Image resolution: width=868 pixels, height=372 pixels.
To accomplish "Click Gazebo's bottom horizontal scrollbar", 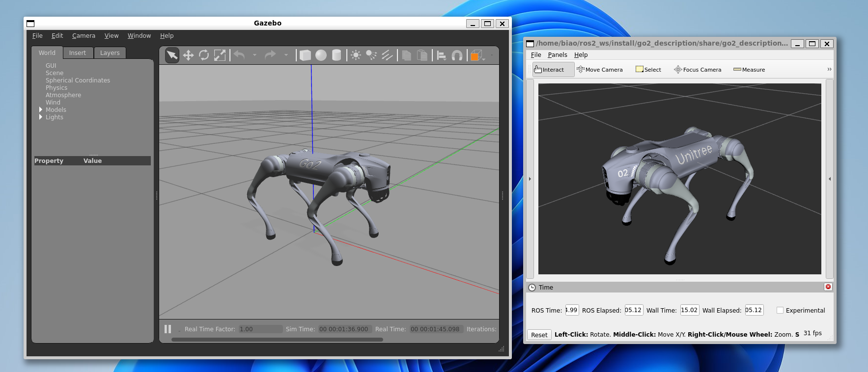I will pos(277,340).
